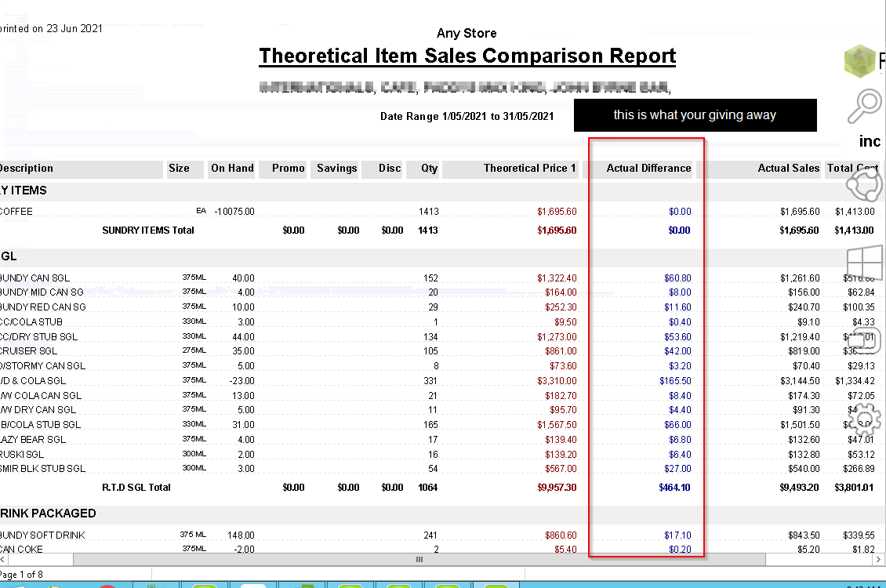
Task: Click the printed on 23 Jun 2021 text
Action: tap(52, 29)
